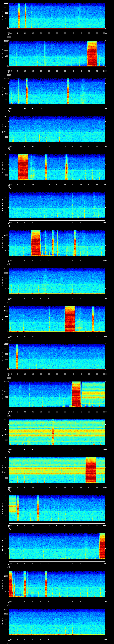This screenshot has height=644, width=114.
Task: Select the spectrogram panel starting at 17:32:00
Action: 57,394
